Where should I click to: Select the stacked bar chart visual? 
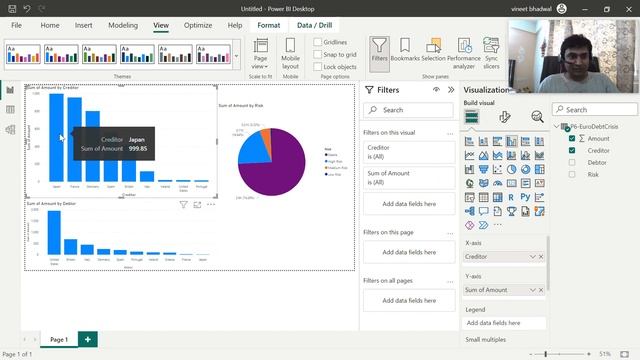pos(469,141)
